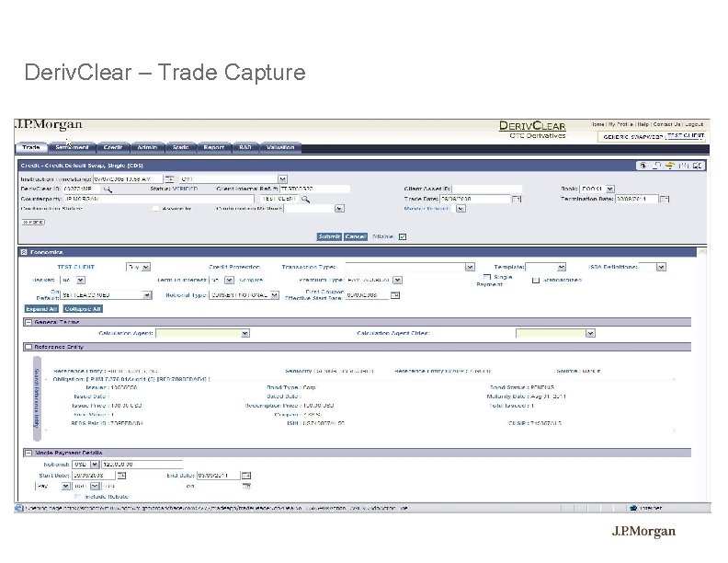Click the first icon in the CDS header toolbar
Screen dimensions: 728x563
[x=643, y=166]
